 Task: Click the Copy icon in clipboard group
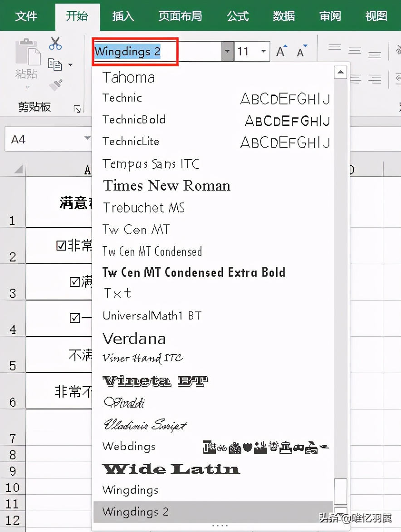tap(55, 64)
